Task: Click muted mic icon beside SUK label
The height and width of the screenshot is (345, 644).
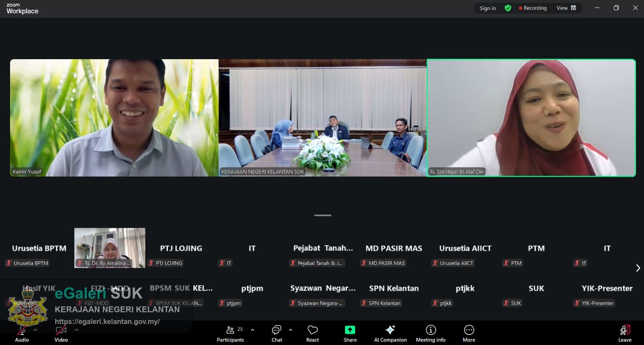Action: click(x=506, y=303)
